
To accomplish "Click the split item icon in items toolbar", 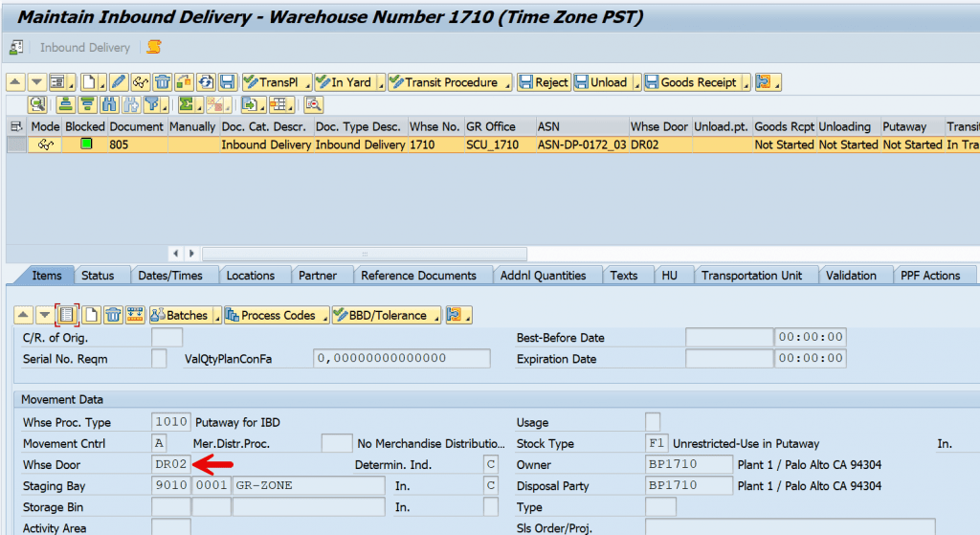I will tap(135, 315).
